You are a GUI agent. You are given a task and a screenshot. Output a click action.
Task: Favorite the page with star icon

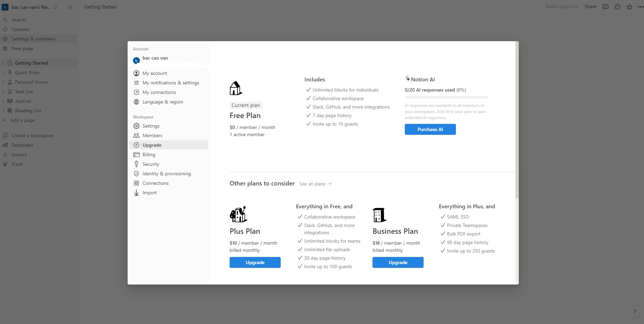(x=629, y=7)
